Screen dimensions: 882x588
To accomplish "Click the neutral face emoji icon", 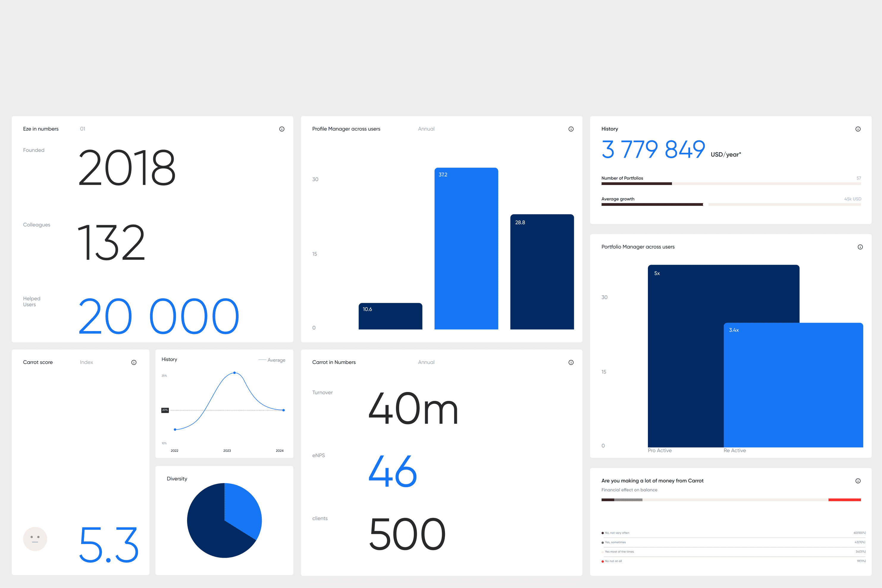I will click(x=35, y=539).
